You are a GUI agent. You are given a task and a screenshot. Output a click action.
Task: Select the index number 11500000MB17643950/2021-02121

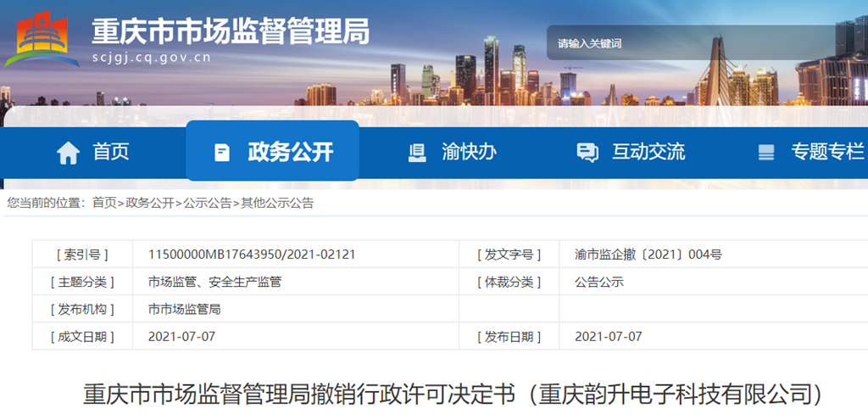coord(252,255)
